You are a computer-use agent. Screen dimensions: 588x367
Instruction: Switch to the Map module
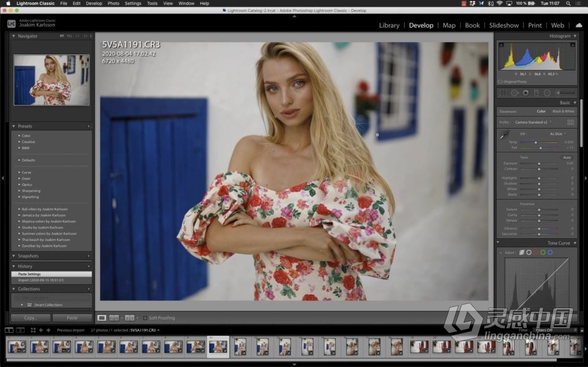449,25
